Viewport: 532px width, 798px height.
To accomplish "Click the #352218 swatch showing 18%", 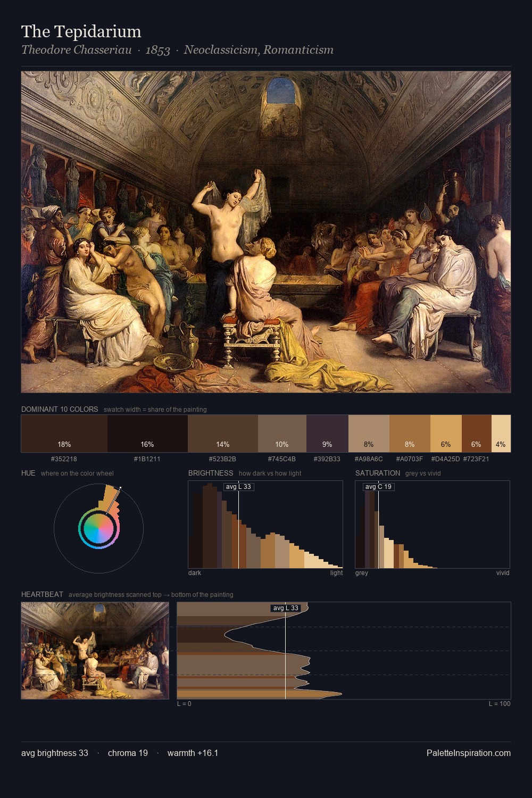I will coord(64,434).
